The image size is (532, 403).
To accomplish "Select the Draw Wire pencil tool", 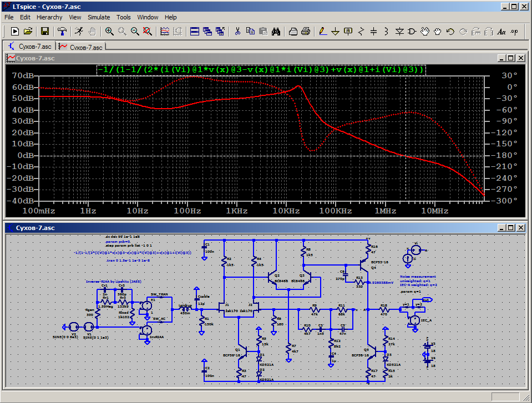I will coord(323,31).
